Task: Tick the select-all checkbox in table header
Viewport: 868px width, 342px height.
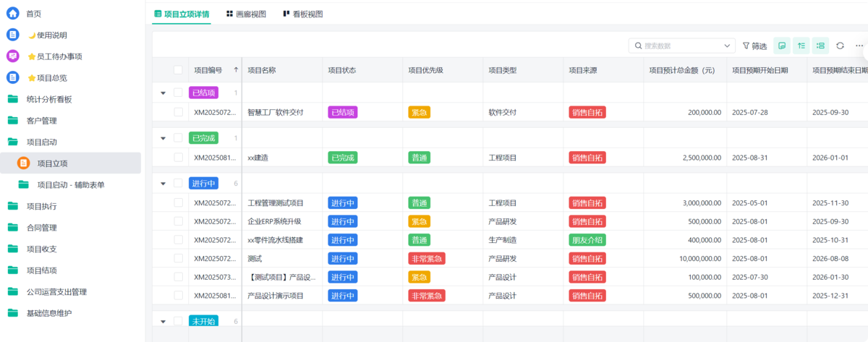Action: tap(178, 70)
